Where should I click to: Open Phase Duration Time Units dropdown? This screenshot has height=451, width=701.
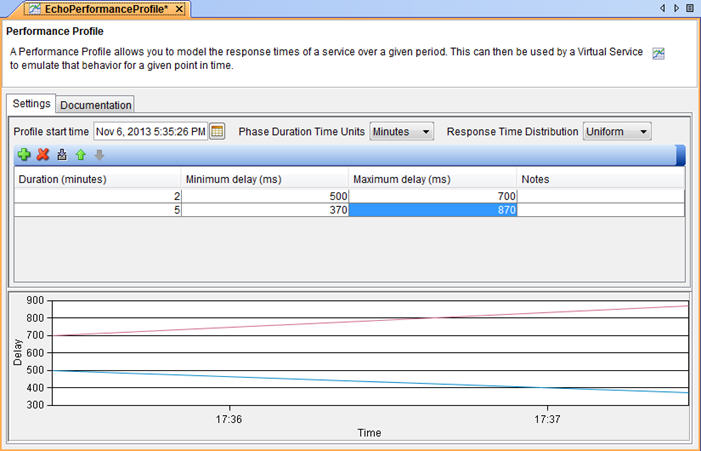point(401,131)
